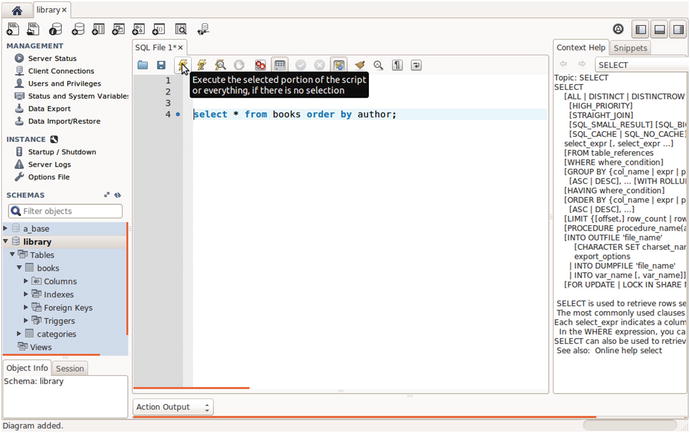Click the create new function icon

[158, 29]
